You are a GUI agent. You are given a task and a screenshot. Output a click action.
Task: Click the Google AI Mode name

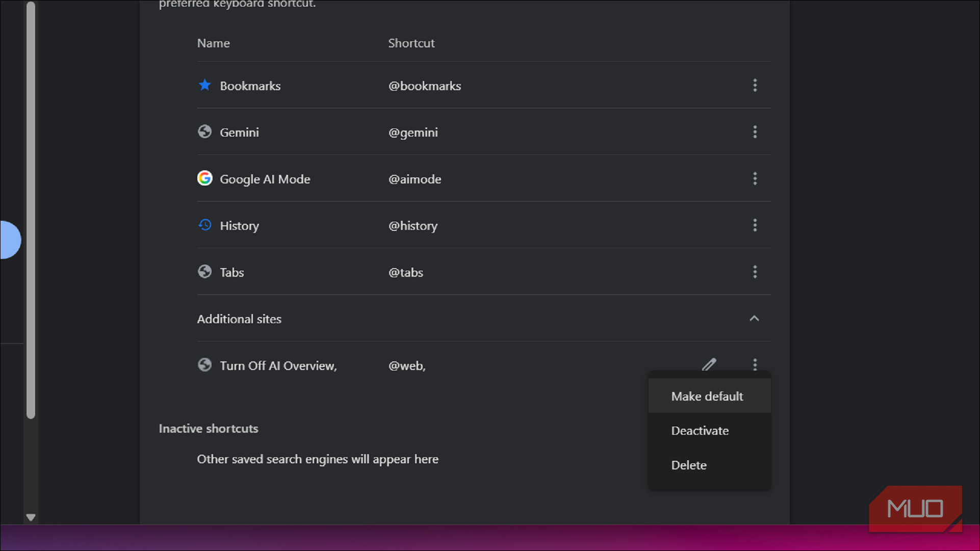click(x=265, y=179)
